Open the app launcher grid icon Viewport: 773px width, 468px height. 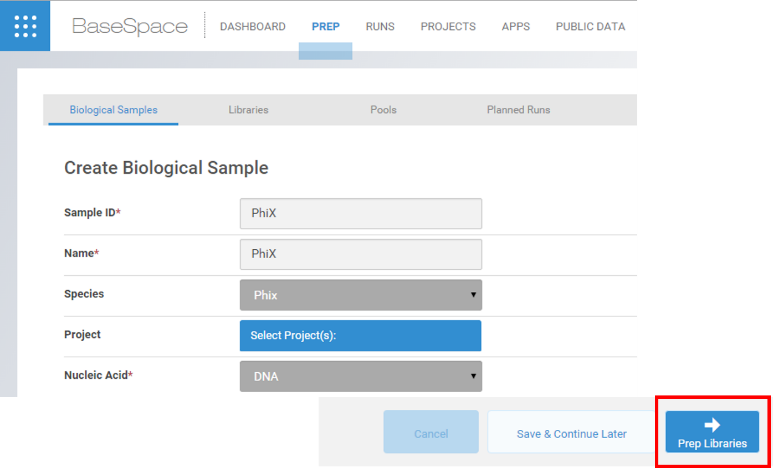pyautogui.click(x=25, y=26)
